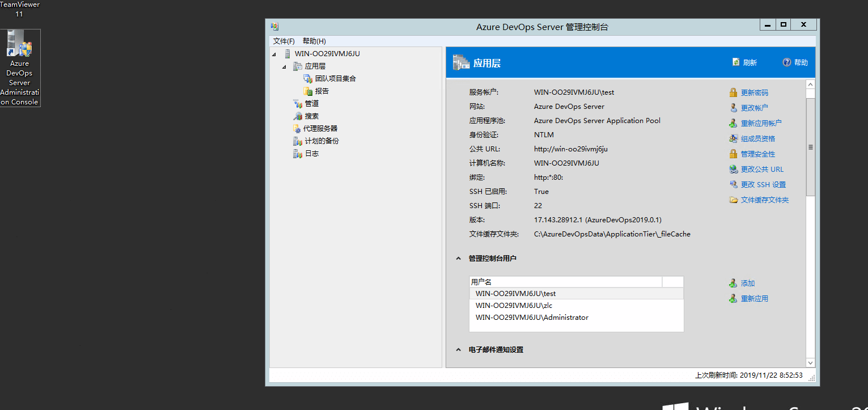Click the 刷新 refresh icon in header

[x=735, y=62]
